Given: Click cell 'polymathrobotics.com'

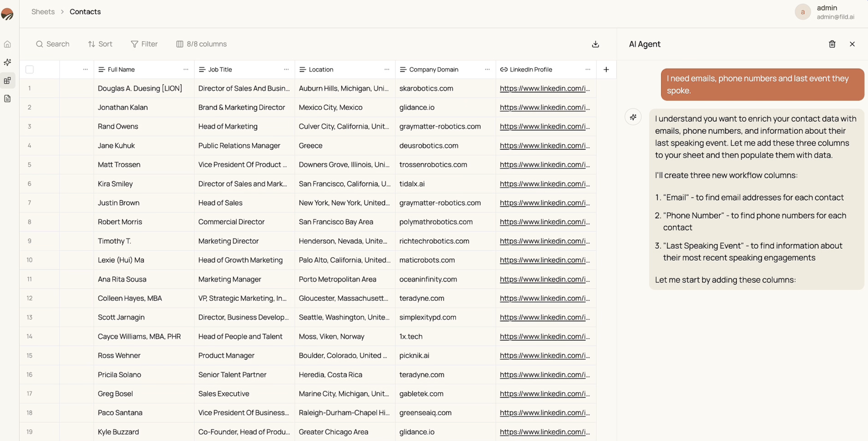Looking at the screenshot, I should 445,222.
